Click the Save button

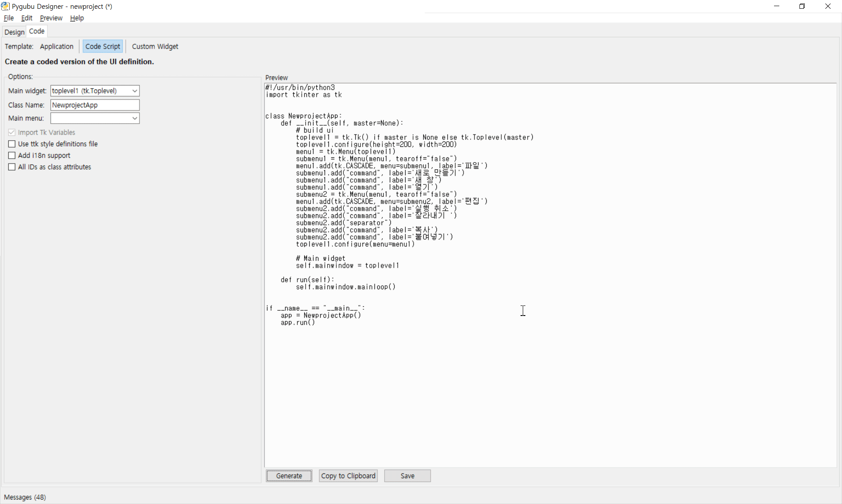coord(407,476)
